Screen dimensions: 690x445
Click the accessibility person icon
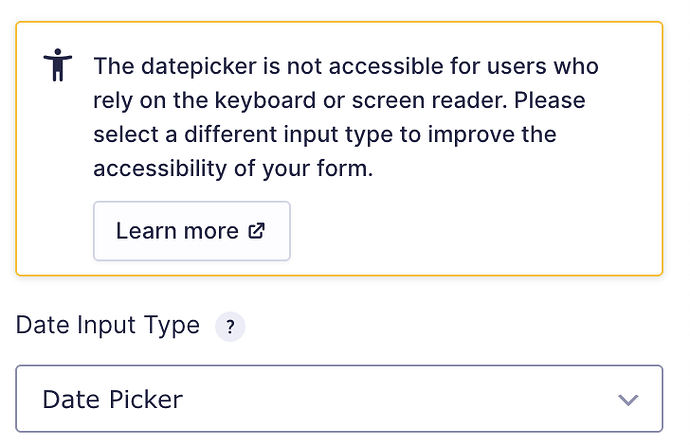coord(58,67)
